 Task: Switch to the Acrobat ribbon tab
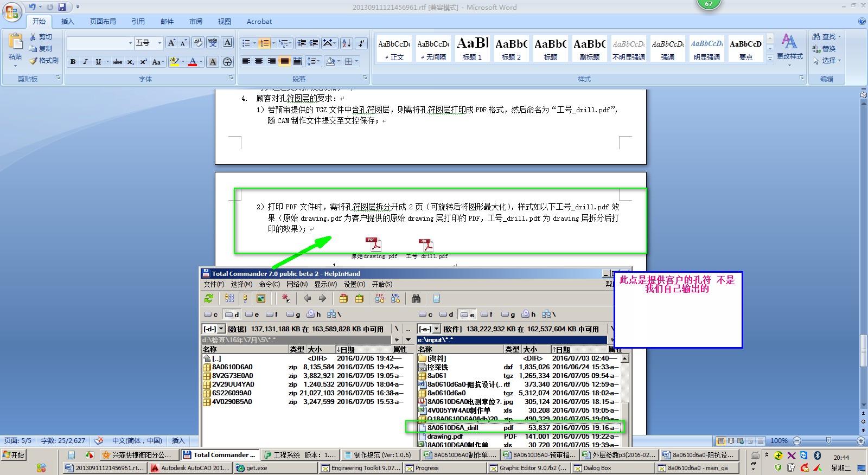[259, 21]
